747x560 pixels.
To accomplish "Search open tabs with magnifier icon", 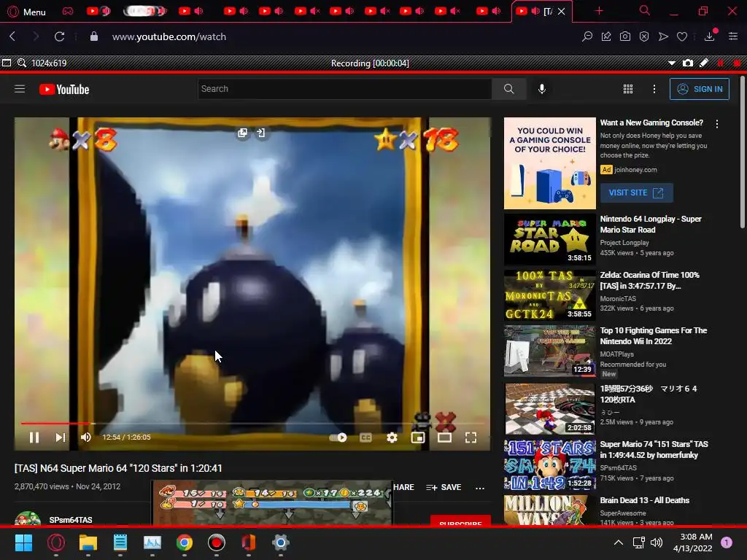I will click(x=645, y=10).
